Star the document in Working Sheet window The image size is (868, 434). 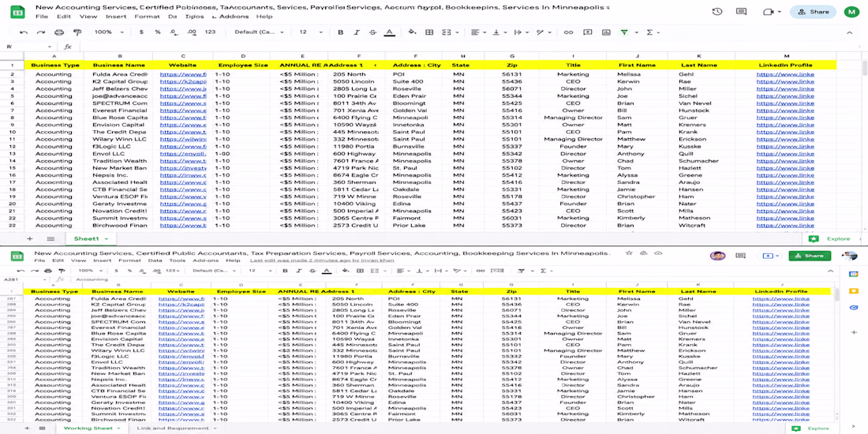pos(629,253)
